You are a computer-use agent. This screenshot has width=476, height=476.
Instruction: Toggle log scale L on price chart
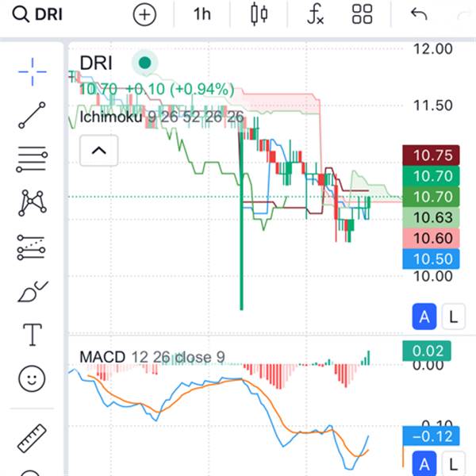click(453, 317)
